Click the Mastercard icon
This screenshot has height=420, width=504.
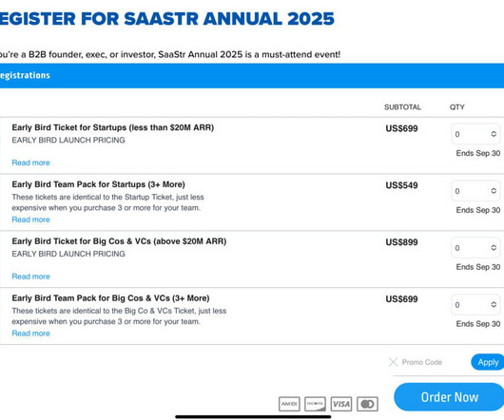pyautogui.click(x=367, y=404)
